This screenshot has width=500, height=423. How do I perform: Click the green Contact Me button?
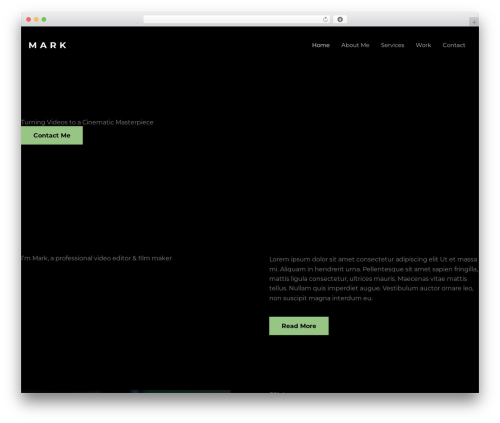52,135
